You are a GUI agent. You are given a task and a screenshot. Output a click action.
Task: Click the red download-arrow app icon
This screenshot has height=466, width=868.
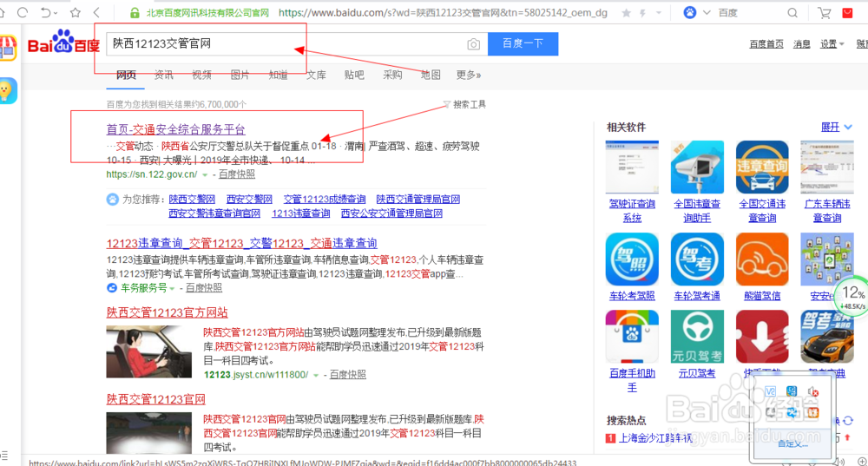[x=762, y=337]
